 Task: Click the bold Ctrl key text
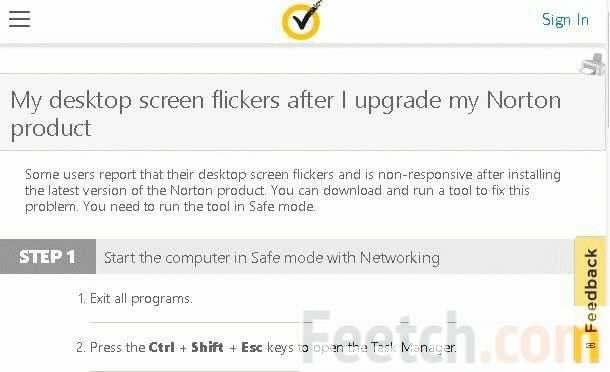[x=161, y=347]
